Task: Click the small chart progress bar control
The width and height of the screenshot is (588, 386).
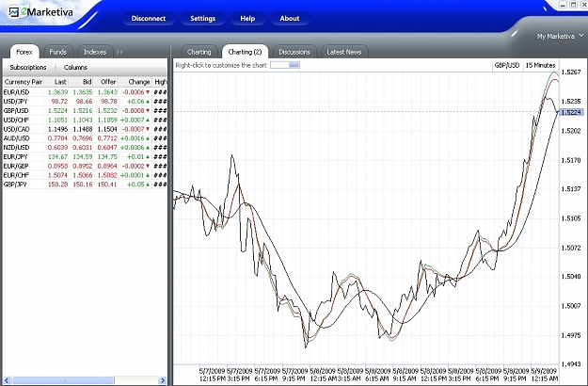Action: 285,65
